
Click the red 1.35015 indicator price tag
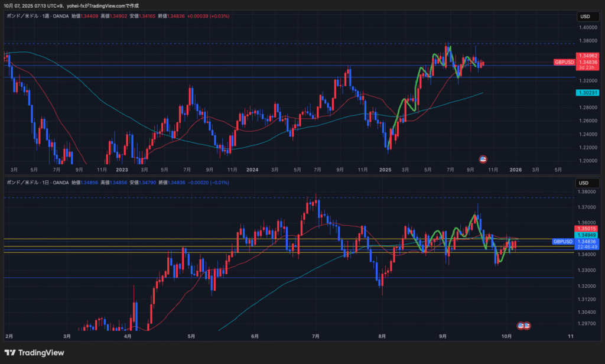point(588,229)
